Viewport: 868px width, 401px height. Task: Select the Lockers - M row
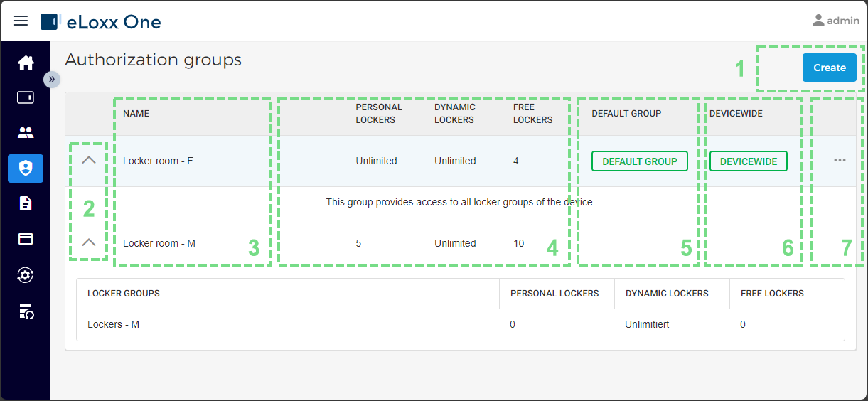[461, 324]
